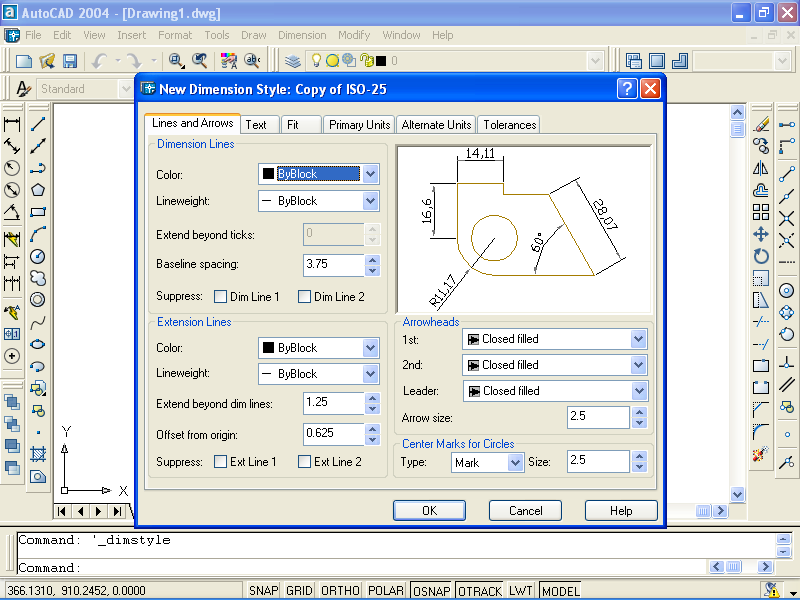
Task: Open the 1st arrowhead dropdown
Action: coord(639,339)
